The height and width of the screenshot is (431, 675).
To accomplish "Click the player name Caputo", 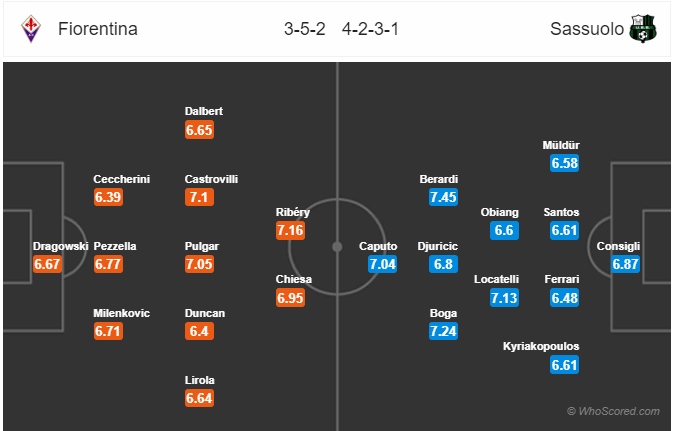I will coord(378,246).
